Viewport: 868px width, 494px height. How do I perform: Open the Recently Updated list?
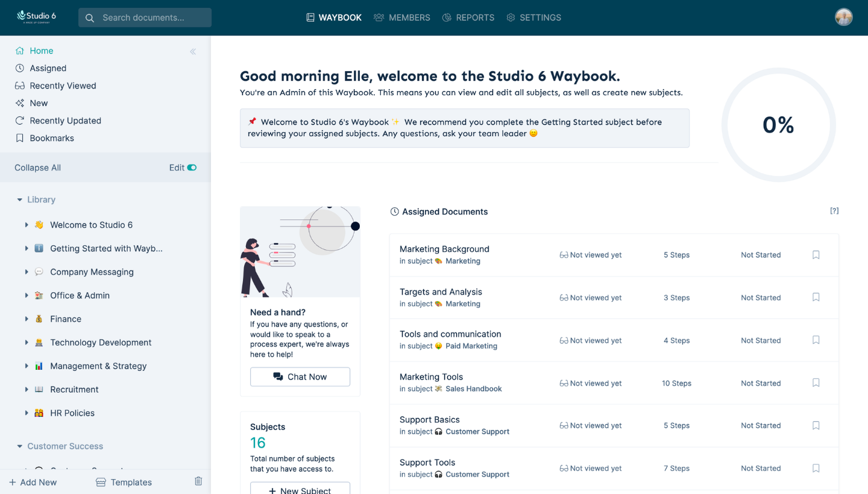click(65, 120)
